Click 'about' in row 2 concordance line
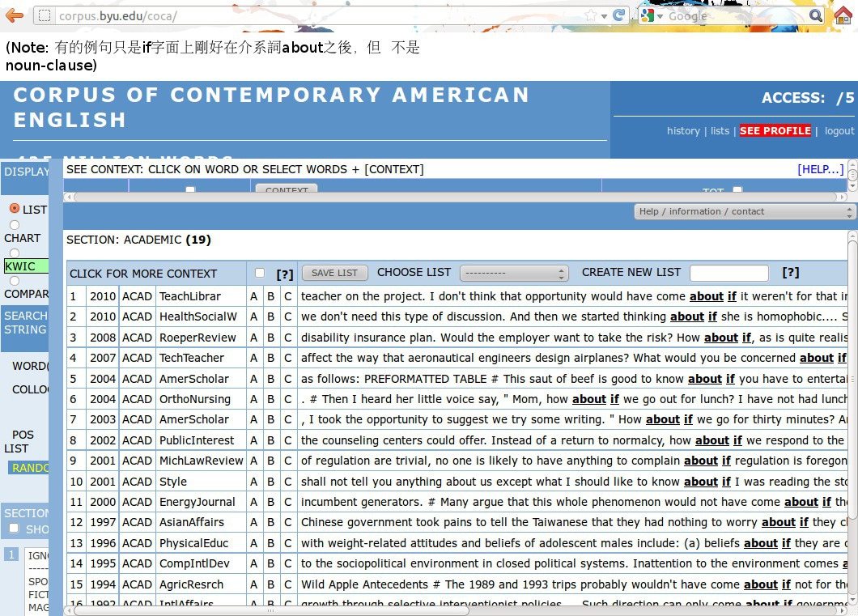The width and height of the screenshot is (858, 616). coord(687,316)
